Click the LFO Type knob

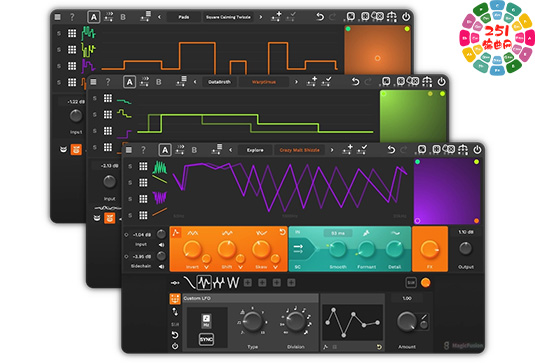click(x=252, y=322)
